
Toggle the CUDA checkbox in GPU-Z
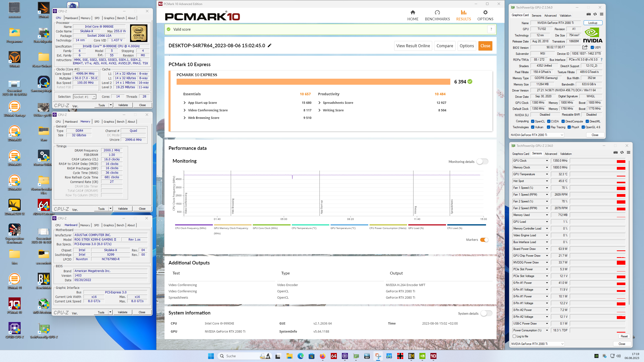(x=549, y=121)
